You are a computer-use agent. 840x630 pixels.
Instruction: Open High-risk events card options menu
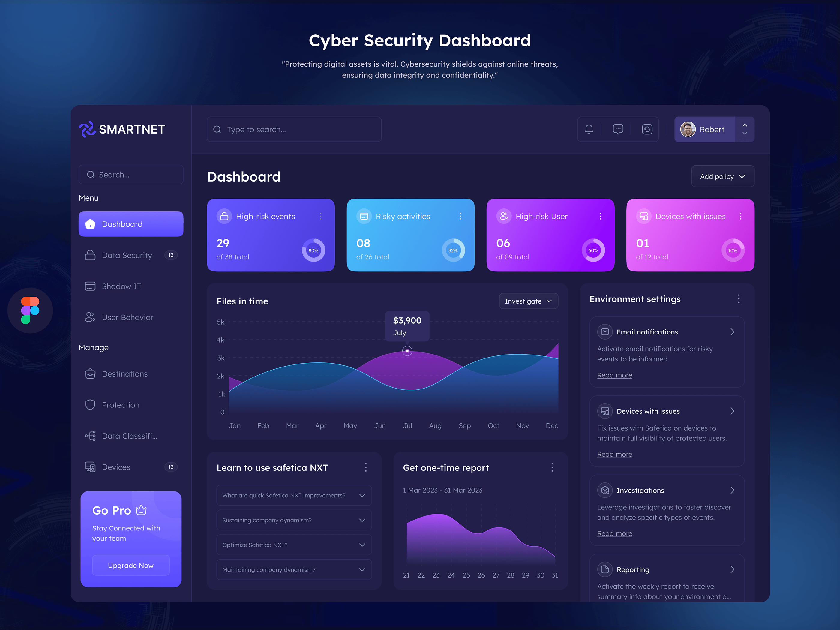321,216
